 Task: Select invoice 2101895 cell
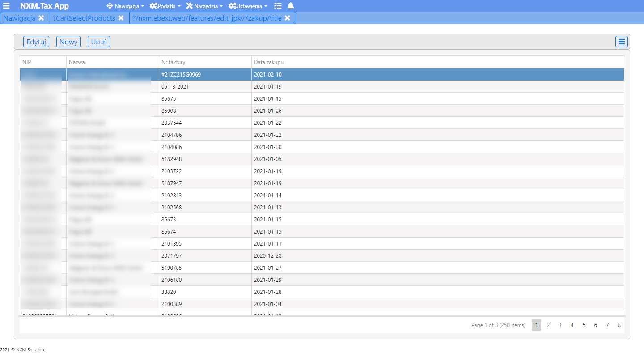(205, 244)
